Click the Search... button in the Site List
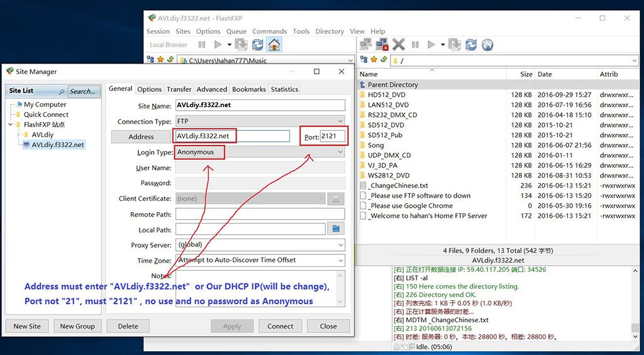Viewport: 644px width, 355px height. (84, 91)
